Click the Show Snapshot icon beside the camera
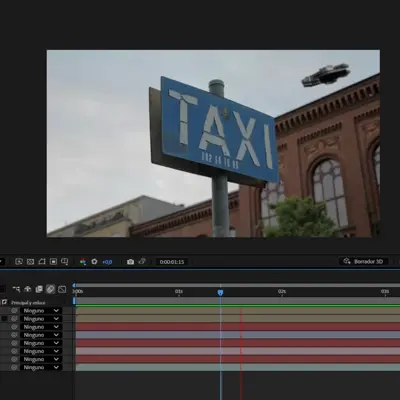Image resolution: width=400 pixels, height=400 pixels. [x=142, y=261]
